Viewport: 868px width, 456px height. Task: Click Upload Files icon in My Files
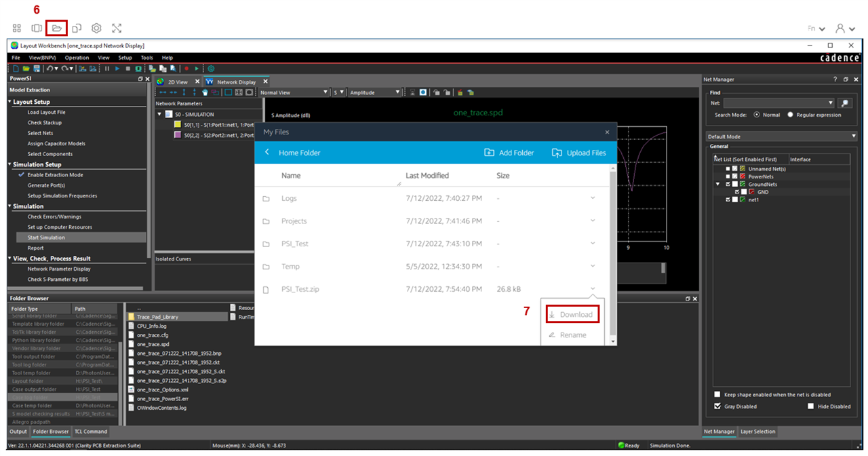click(x=557, y=153)
